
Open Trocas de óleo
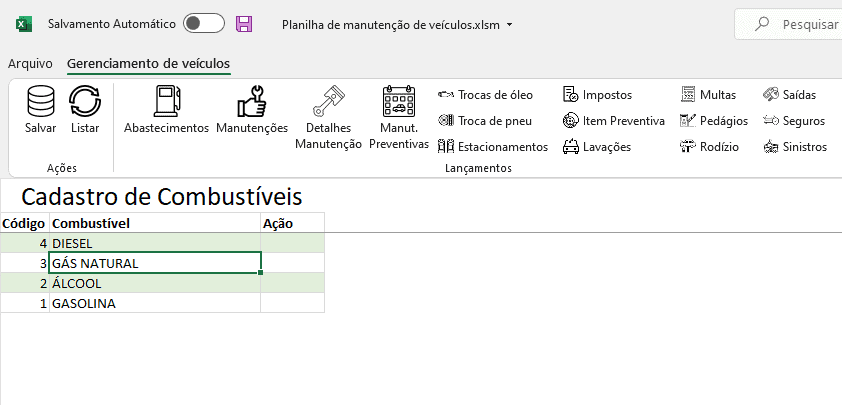[x=485, y=95]
